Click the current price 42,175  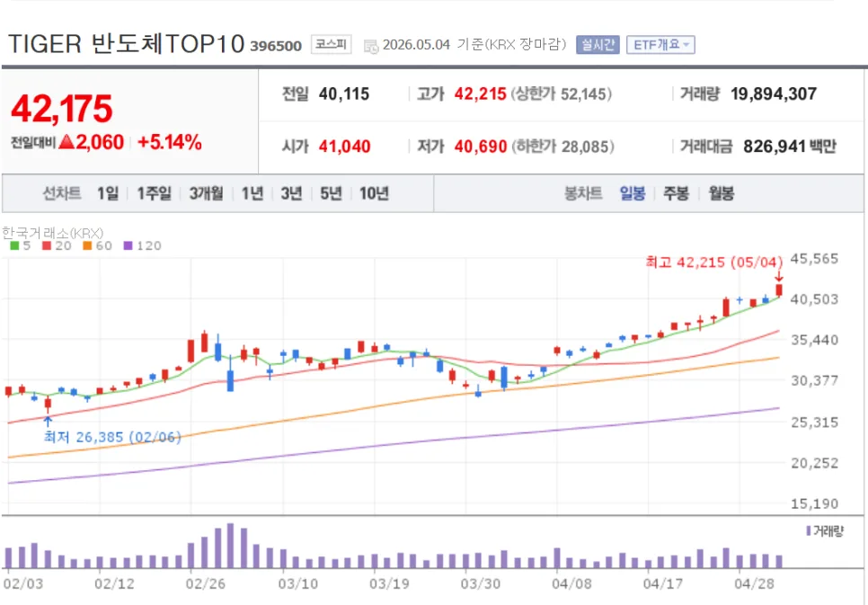tap(62, 108)
